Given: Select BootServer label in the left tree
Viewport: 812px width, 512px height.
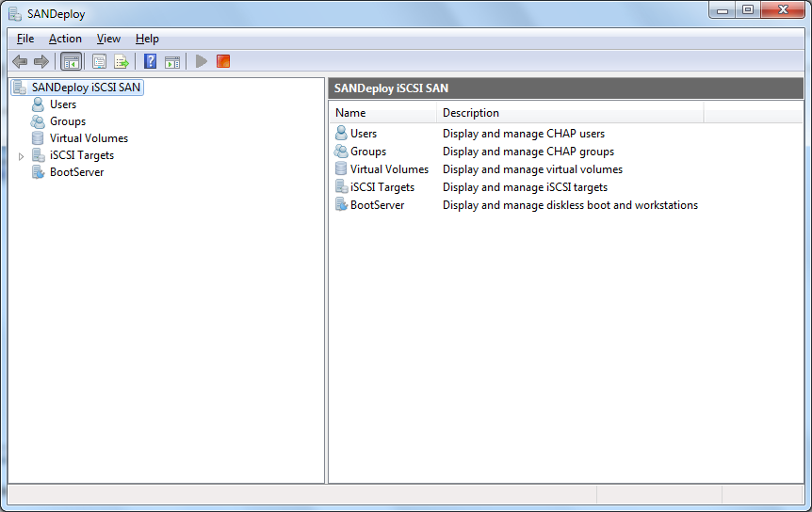Looking at the screenshot, I should (76, 172).
